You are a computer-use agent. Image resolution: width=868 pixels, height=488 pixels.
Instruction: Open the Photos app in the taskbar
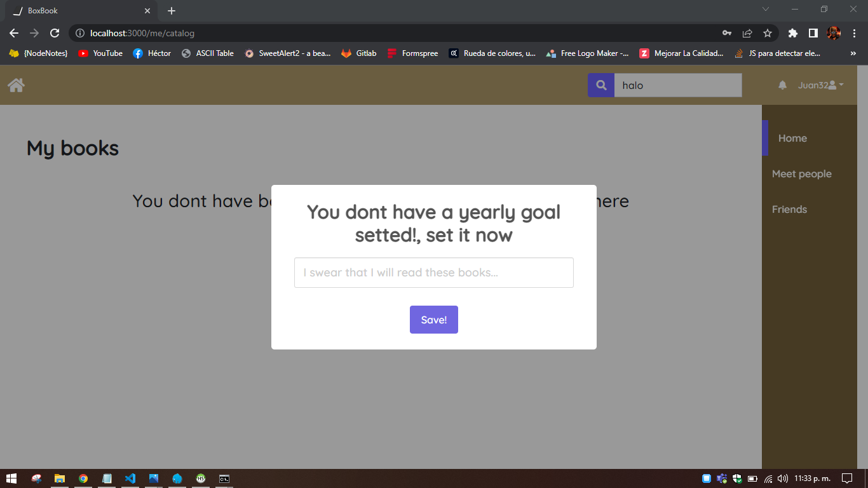pyautogui.click(x=154, y=478)
